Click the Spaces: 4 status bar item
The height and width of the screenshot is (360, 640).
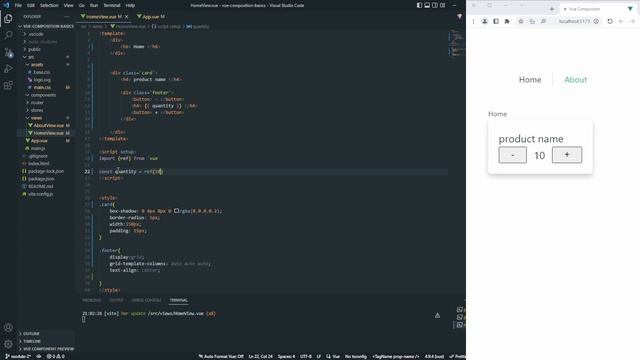click(x=286, y=356)
